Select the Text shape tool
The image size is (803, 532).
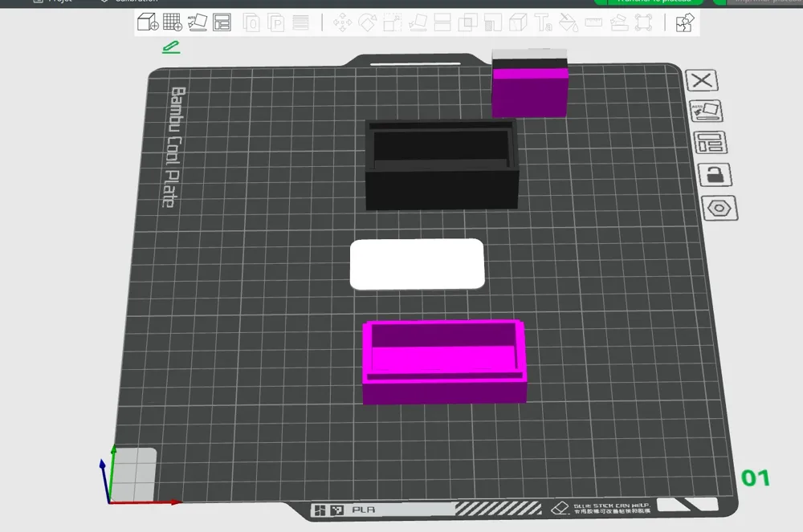point(543,23)
